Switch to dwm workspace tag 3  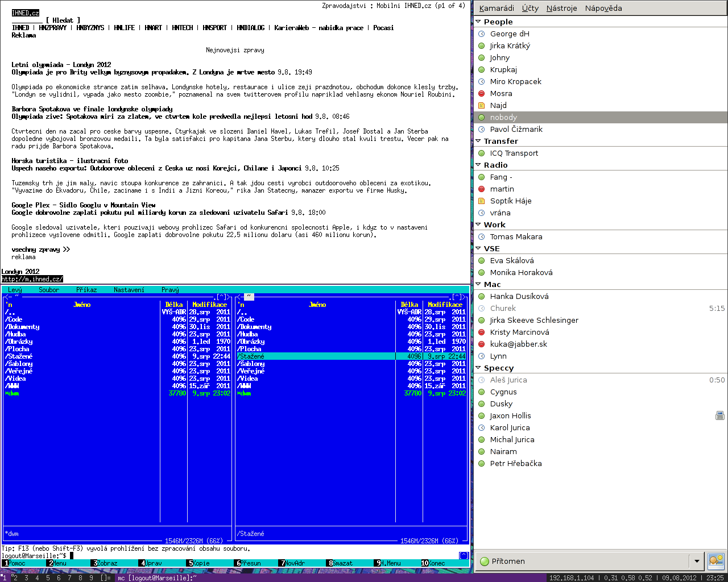(26, 578)
